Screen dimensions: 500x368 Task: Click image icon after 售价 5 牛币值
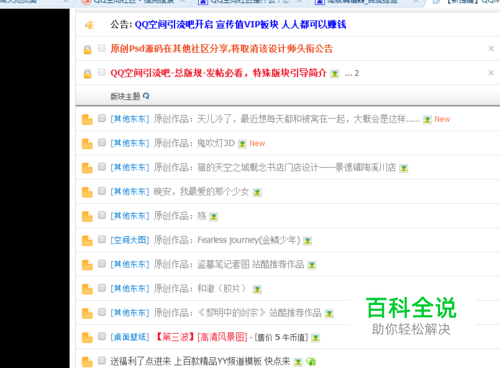[315, 338]
